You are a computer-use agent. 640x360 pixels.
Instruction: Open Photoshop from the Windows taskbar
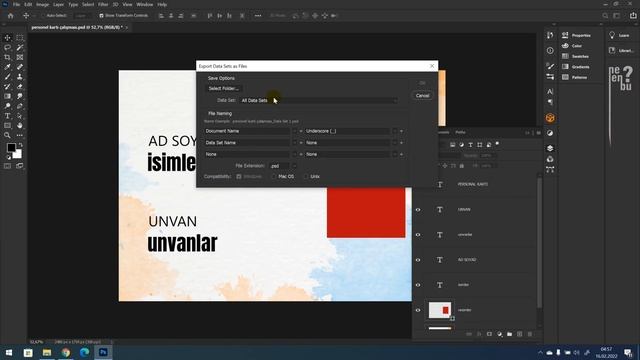pyautogui.click(x=103, y=352)
